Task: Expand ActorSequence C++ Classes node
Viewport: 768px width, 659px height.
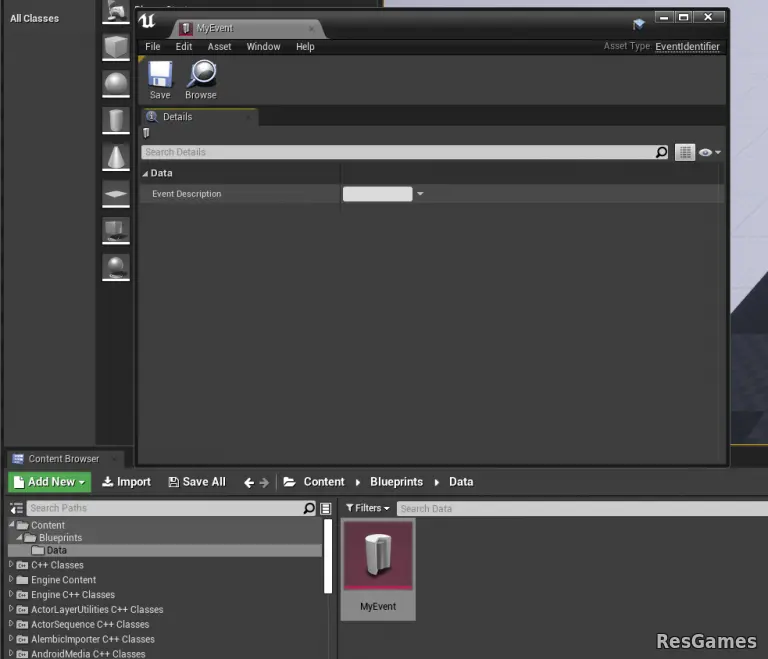Action: click(x=11, y=624)
